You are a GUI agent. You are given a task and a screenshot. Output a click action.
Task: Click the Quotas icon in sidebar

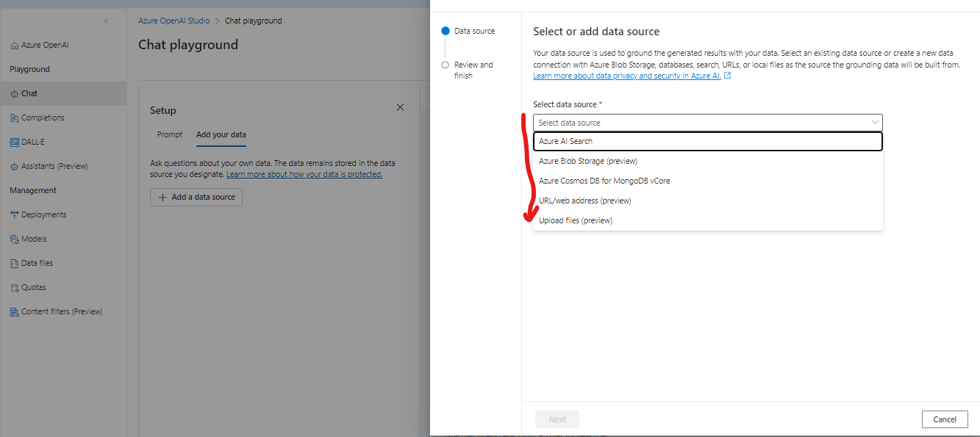pos(15,288)
